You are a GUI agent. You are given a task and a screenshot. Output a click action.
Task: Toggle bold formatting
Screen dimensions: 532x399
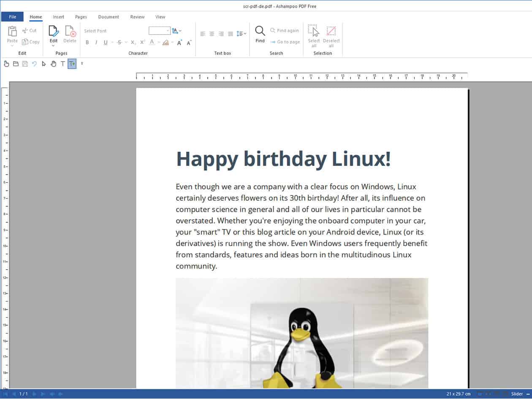[x=87, y=42]
